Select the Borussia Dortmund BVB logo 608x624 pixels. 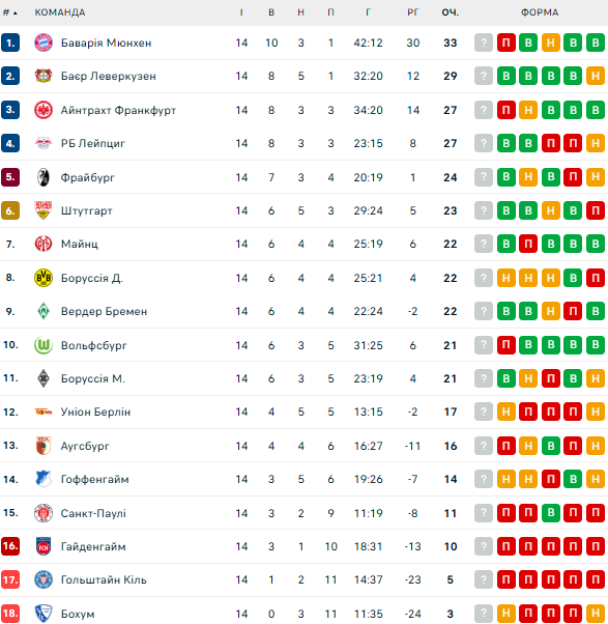point(43,277)
